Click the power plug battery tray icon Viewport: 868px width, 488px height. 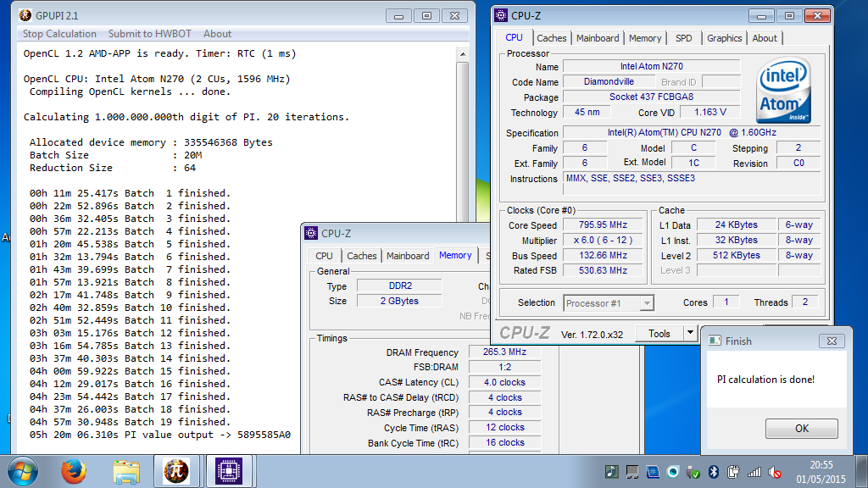733,472
